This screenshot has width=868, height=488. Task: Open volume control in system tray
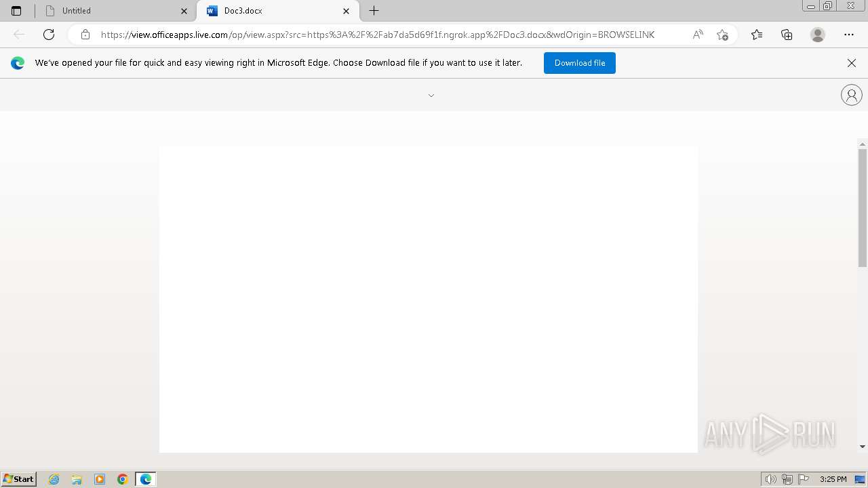(x=771, y=479)
